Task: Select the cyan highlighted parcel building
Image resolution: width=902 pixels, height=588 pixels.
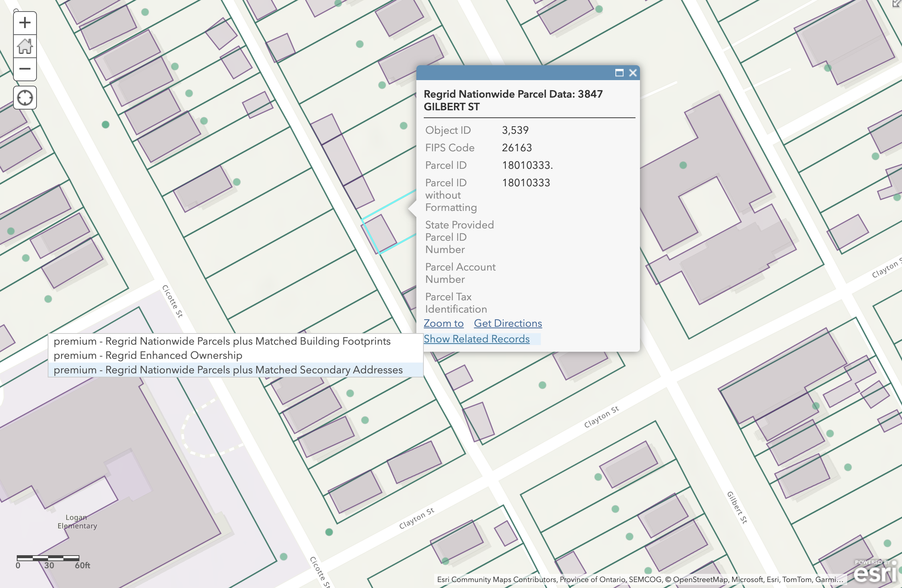Action: coord(380,233)
